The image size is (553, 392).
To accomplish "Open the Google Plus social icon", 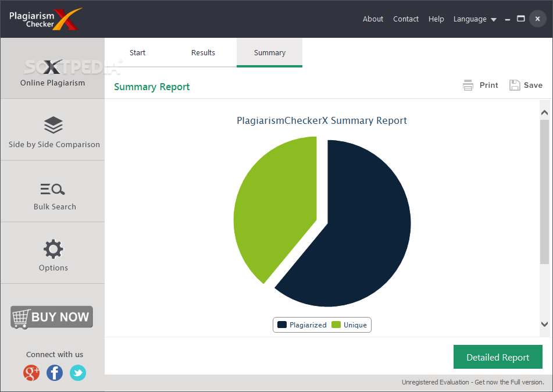I will (x=31, y=373).
